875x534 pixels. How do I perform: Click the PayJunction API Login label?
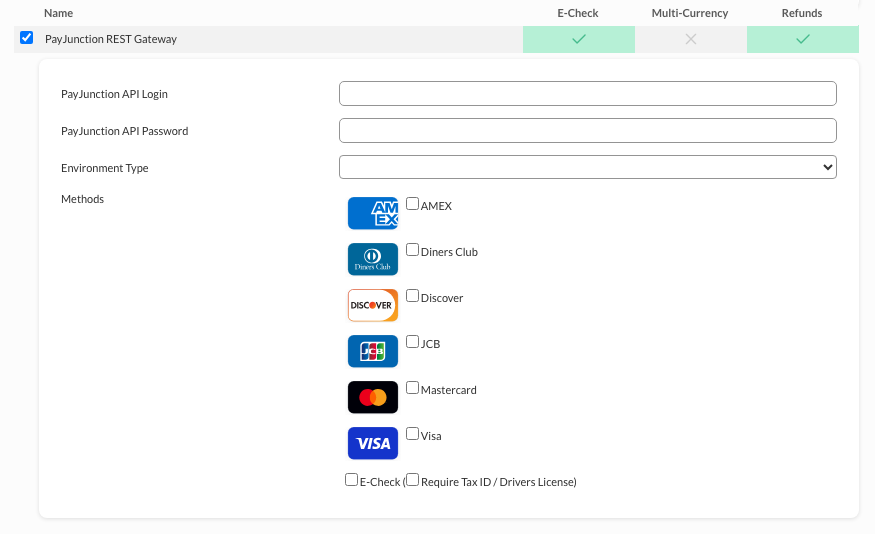(x=114, y=94)
